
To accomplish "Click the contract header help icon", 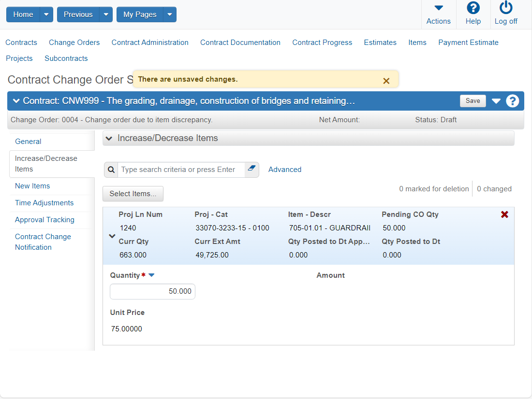I will click(512, 100).
